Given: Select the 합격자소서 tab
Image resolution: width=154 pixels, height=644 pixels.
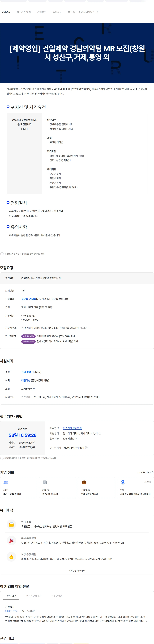Looking at the screenshot, I should (x=11, y=596).
